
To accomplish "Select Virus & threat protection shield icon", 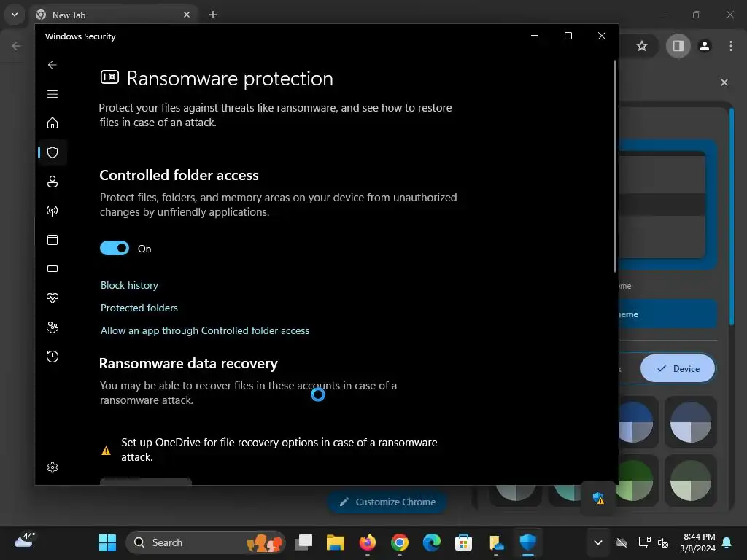I will pyautogui.click(x=53, y=152).
